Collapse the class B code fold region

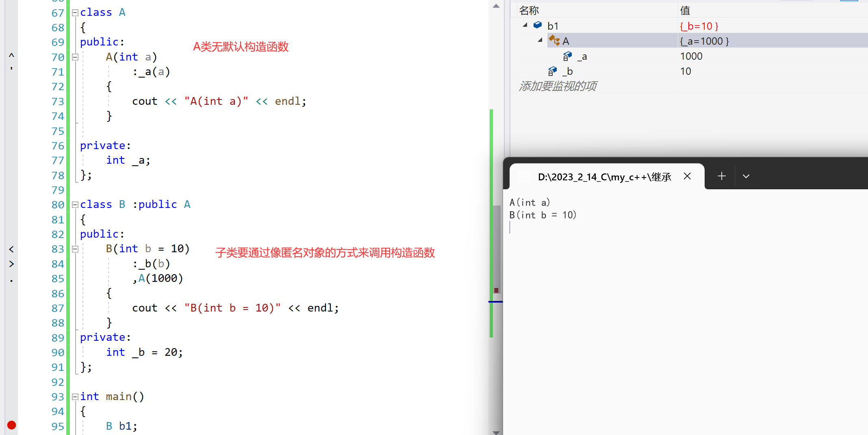75,205
